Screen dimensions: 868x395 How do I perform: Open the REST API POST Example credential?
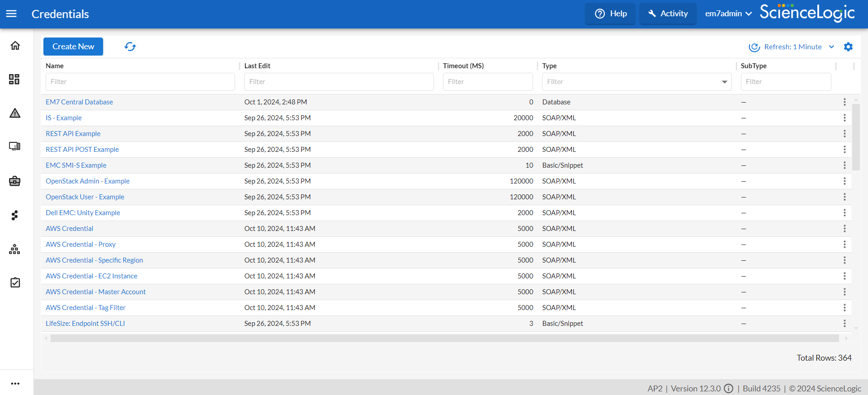(82, 150)
